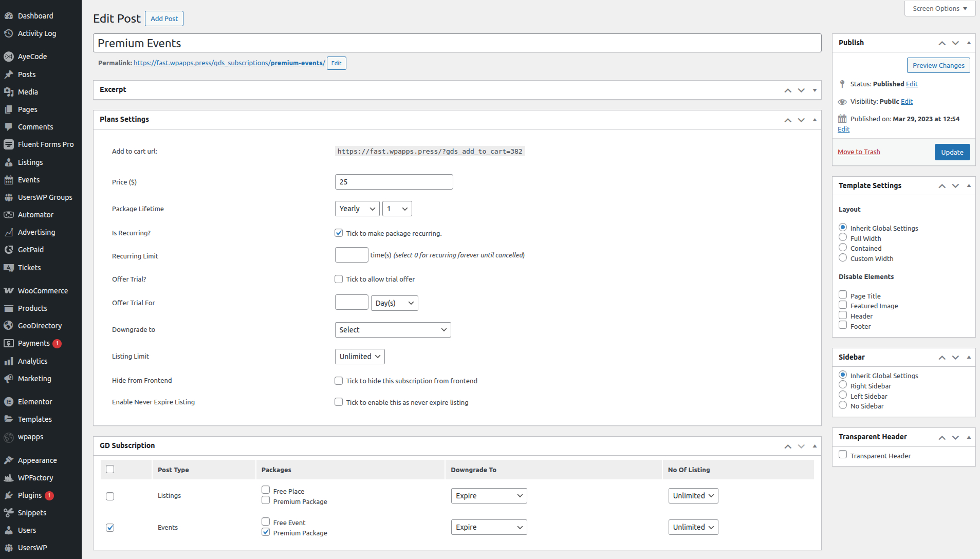The image size is (980, 559).
Task: Open the Yearly package lifetime dropdown
Action: click(357, 209)
